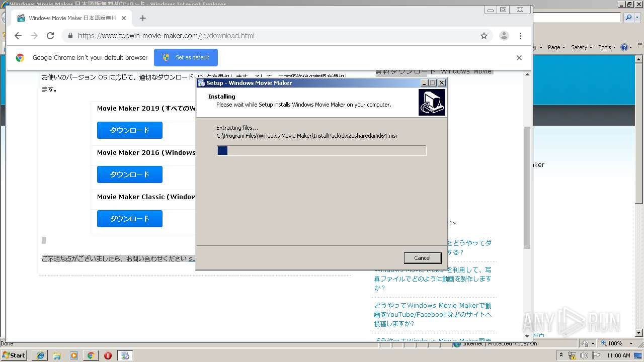Click the Movie Maker 2019 heading text
The image size is (644, 362).
tap(146, 108)
